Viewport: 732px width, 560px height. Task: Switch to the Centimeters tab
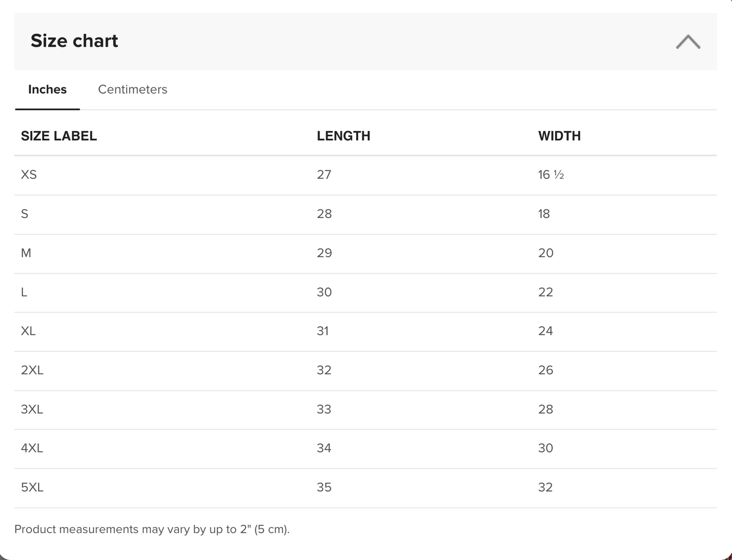click(x=132, y=90)
